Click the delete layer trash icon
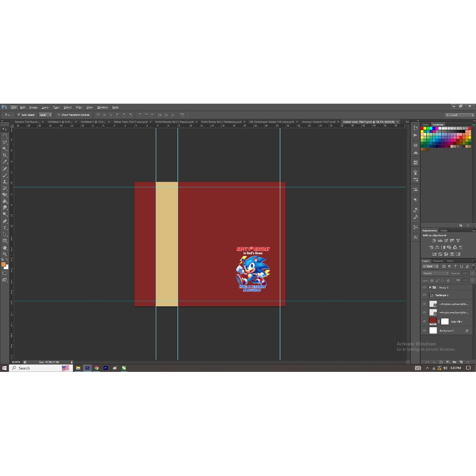This screenshot has height=476, width=476. click(468, 361)
